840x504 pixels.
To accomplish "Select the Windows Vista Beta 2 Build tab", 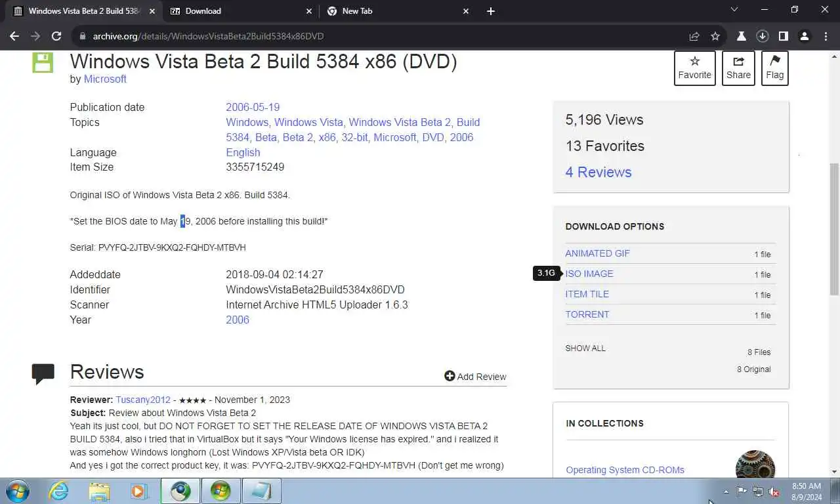I will [84, 11].
